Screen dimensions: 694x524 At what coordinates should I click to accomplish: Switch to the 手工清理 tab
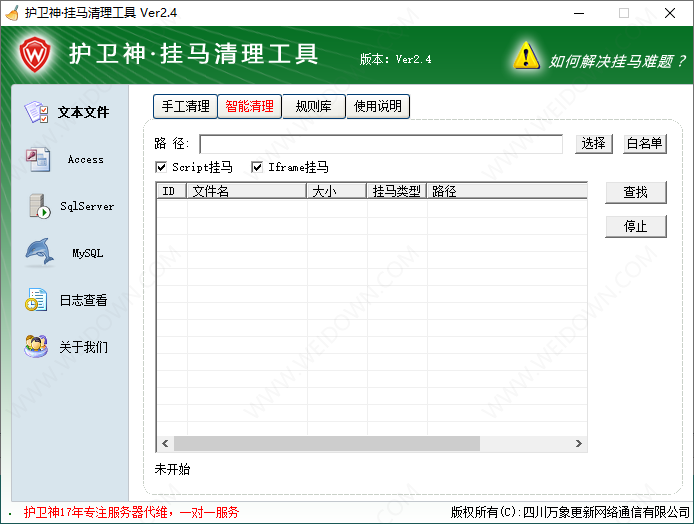click(185, 106)
